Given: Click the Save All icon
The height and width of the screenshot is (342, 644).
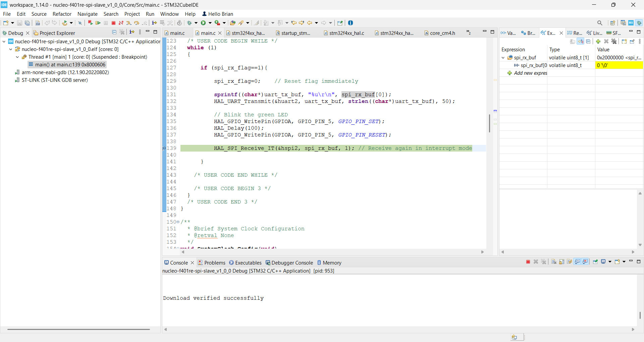Looking at the screenshot, I should pos(28,23).
